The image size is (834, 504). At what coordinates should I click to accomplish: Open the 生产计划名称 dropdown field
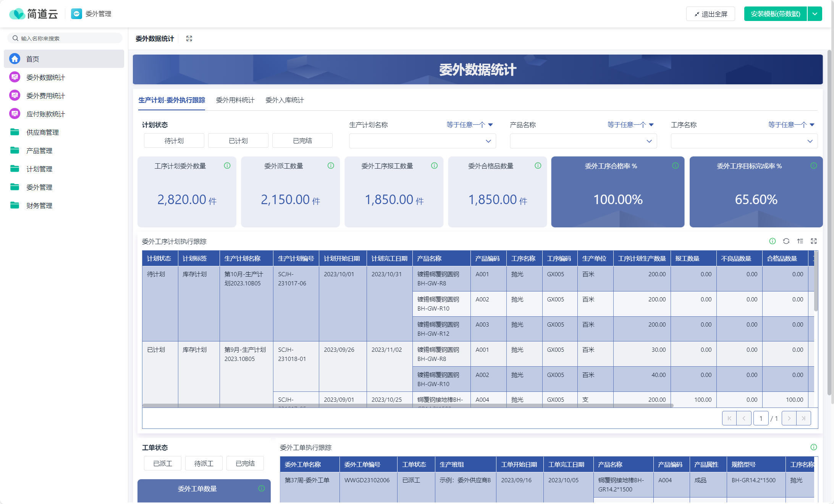pyautogui.click(x=422, y=141)
